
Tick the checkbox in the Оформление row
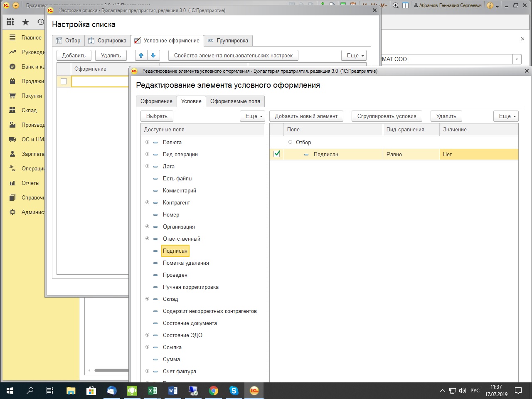(x=64, y=81)
